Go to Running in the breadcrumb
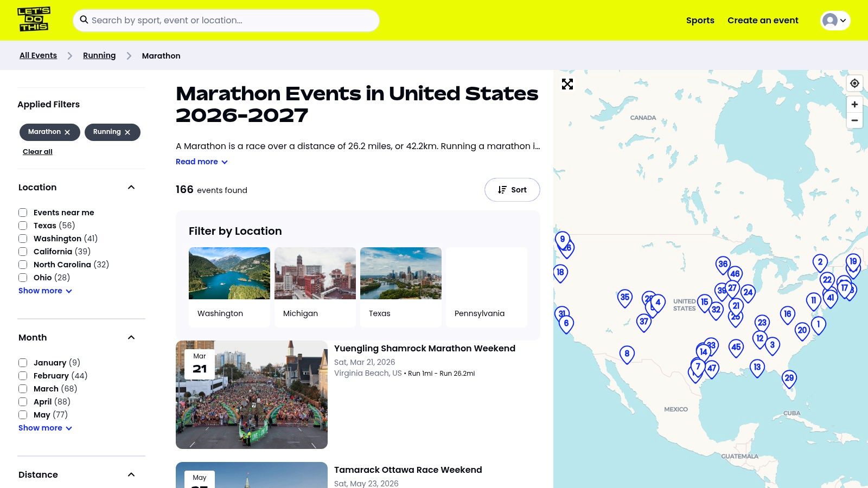Viewport: 868px width, 488px height. (99, 55)
